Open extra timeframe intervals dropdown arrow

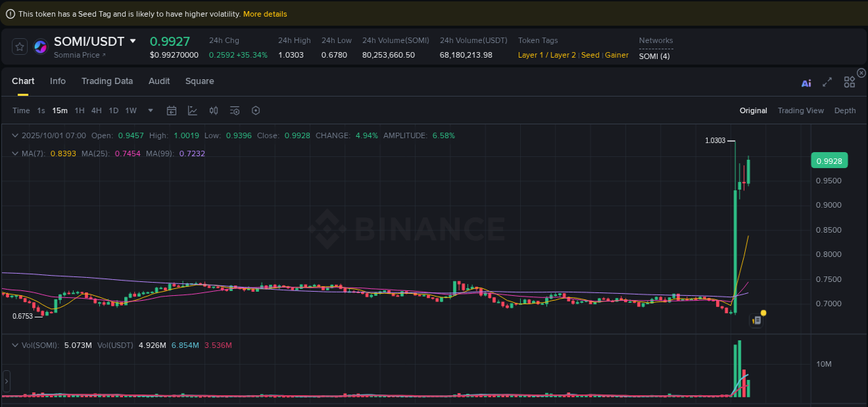(x=150, y=110)
